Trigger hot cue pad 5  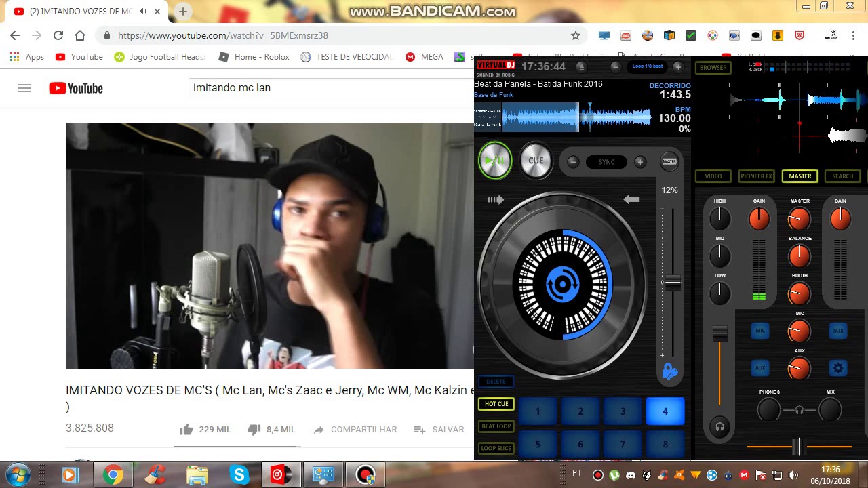coord(538,444)
